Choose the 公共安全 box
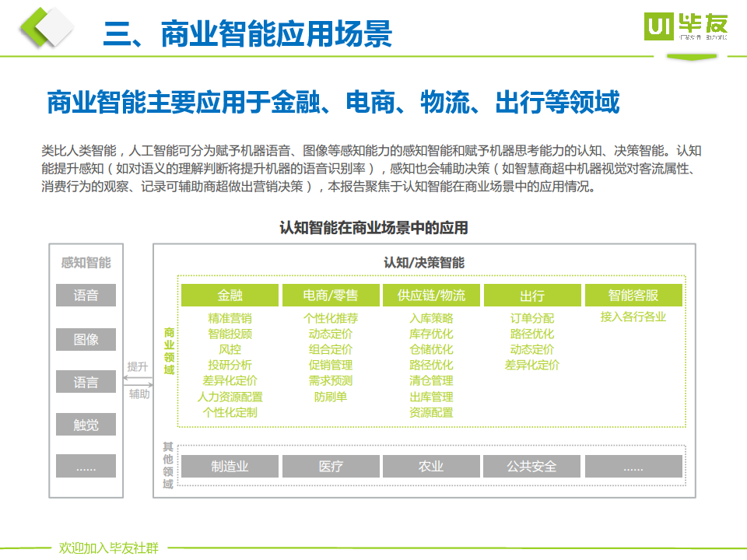The image size is (747, 560). pyautogui.click(x=531, y=466)
